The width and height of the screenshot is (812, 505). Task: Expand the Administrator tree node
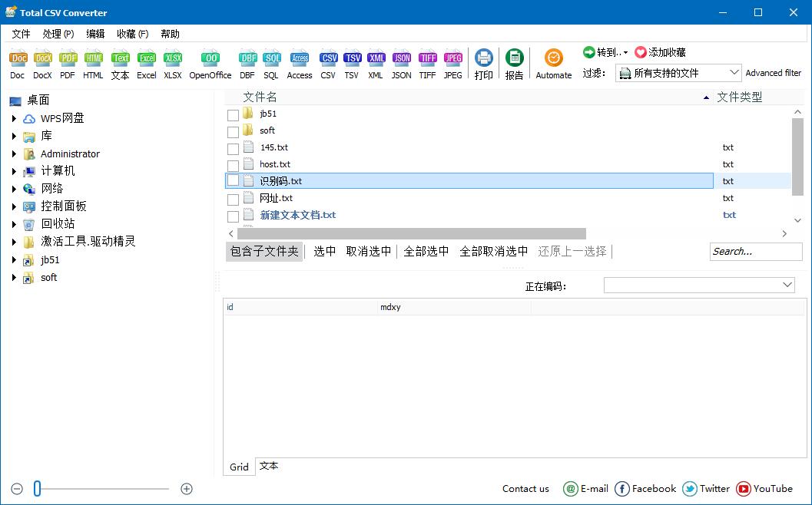tap(14, 153)
